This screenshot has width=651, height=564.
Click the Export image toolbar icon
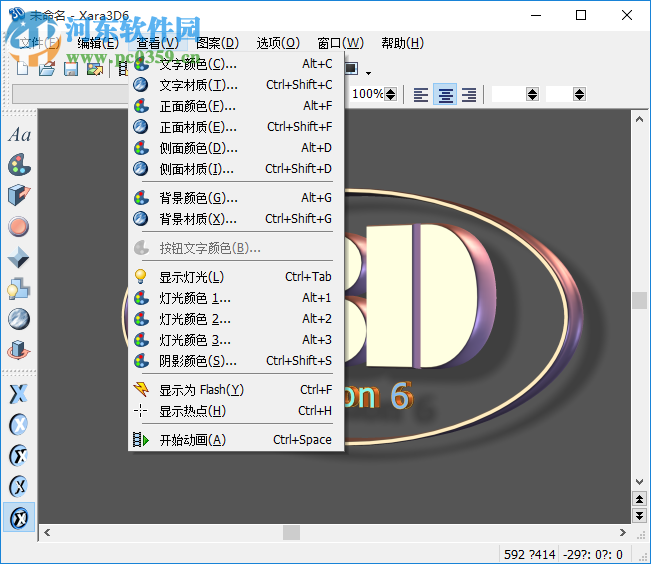tap(95, 69)
